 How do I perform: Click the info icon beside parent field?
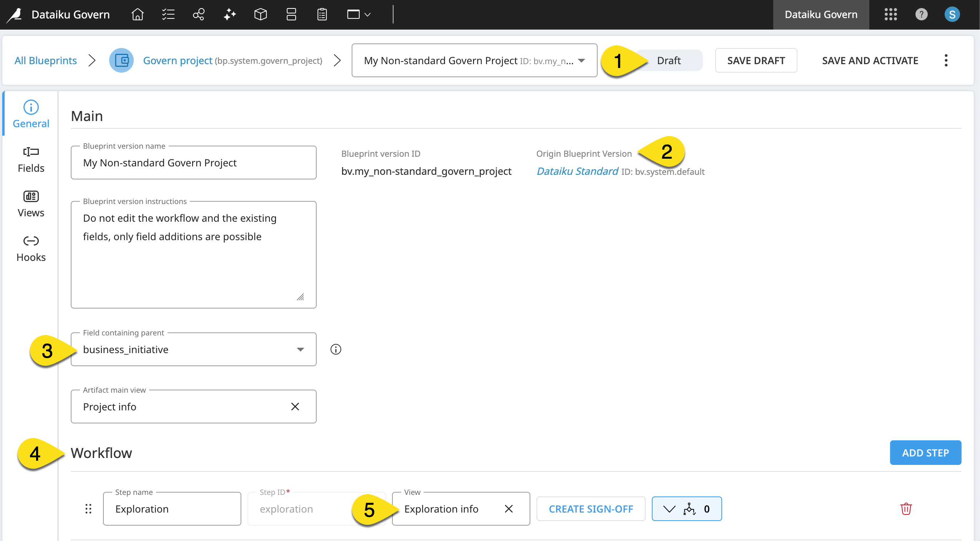(336, 349)
